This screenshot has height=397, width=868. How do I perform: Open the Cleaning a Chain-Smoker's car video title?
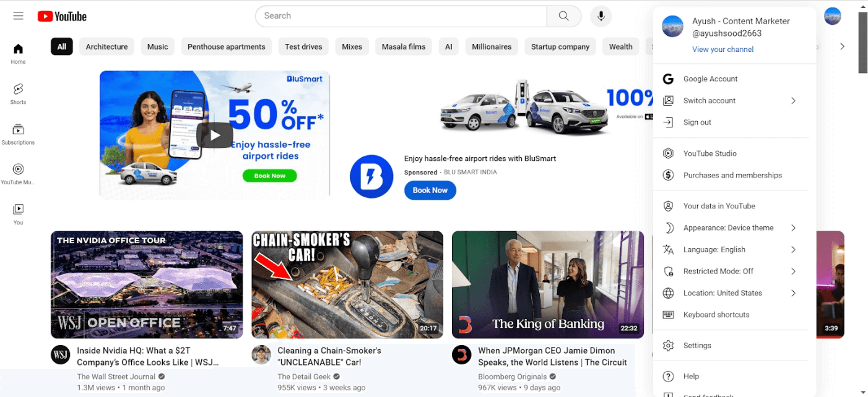pyautogui.click(x=329, y=356)
